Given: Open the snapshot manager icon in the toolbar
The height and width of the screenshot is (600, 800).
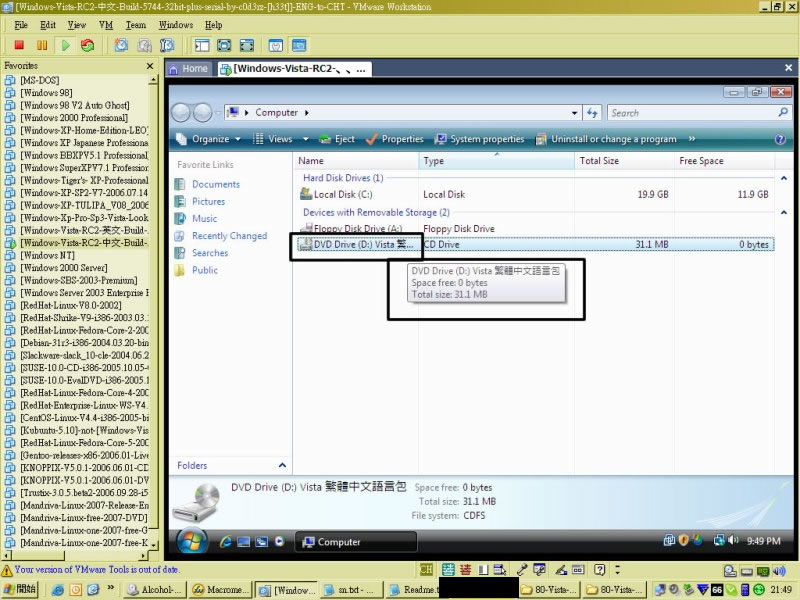Looking at the screenshot, I should 167,45.
